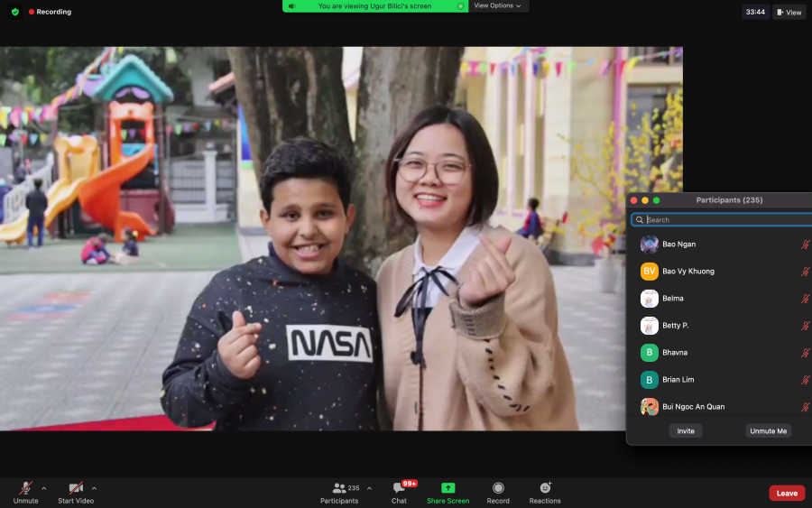Click the search magnifier icon in Participants
812x508 pixels.
click(640, 220)
